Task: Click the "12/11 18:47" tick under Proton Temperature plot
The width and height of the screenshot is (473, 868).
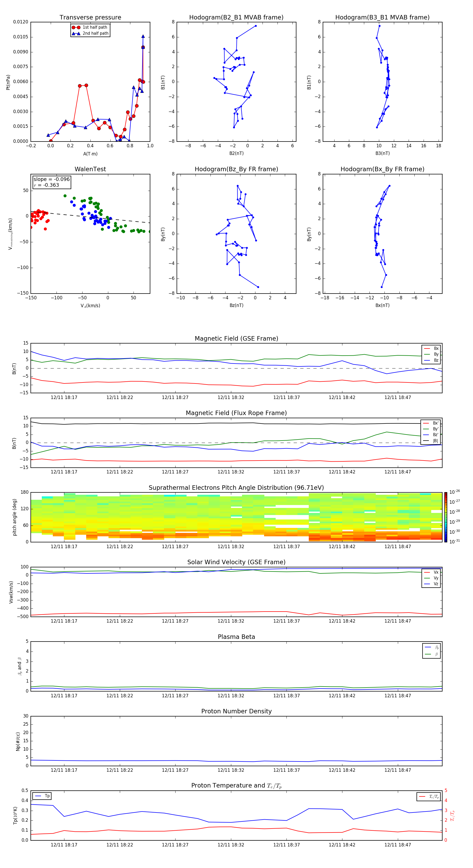Action: coord(398,845)
